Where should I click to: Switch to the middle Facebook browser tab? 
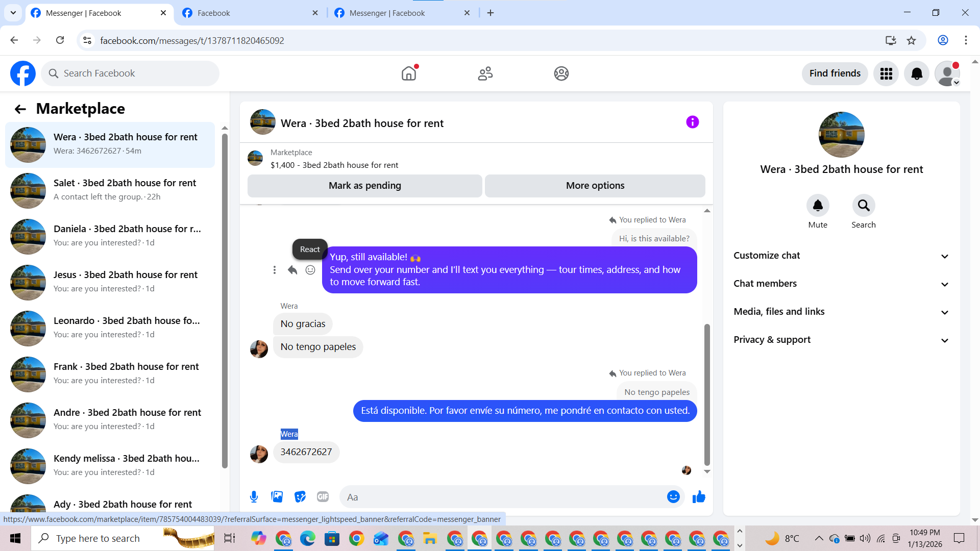point(250,13)
